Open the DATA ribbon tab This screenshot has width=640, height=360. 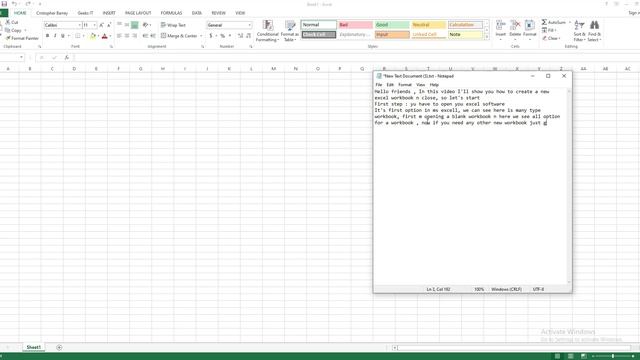click(x=197, y=13)
